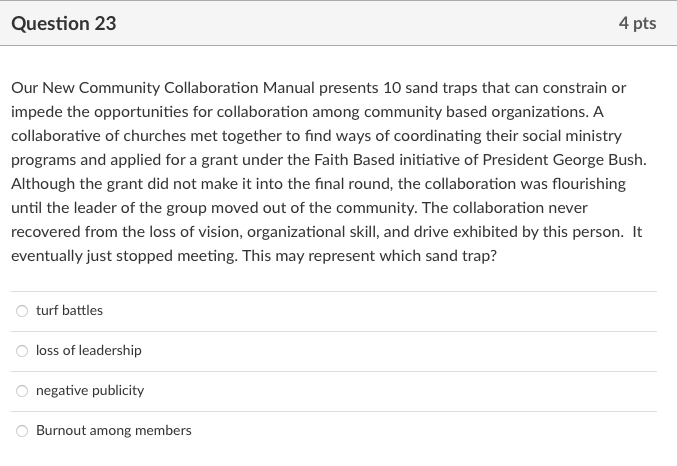
Task: Choose the 'negative publicity' radio button
Action: (22, 391)
